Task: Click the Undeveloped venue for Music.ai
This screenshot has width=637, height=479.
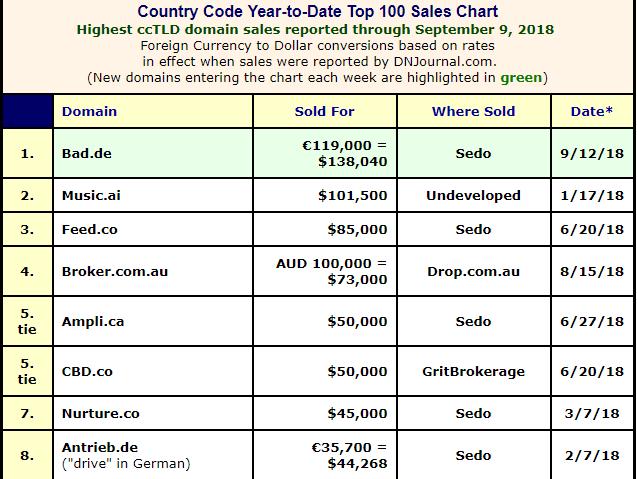Action: click(x=473, y=196)
